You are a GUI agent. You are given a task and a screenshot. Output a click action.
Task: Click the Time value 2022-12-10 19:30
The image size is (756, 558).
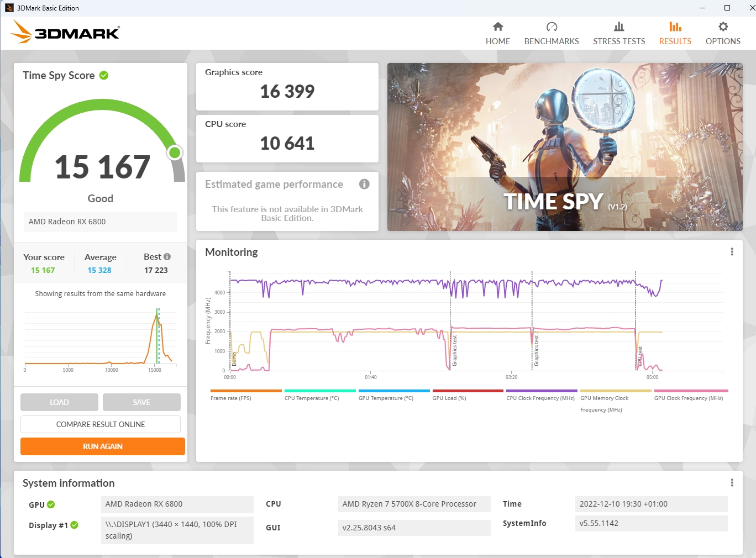click(x=651, y=504)
